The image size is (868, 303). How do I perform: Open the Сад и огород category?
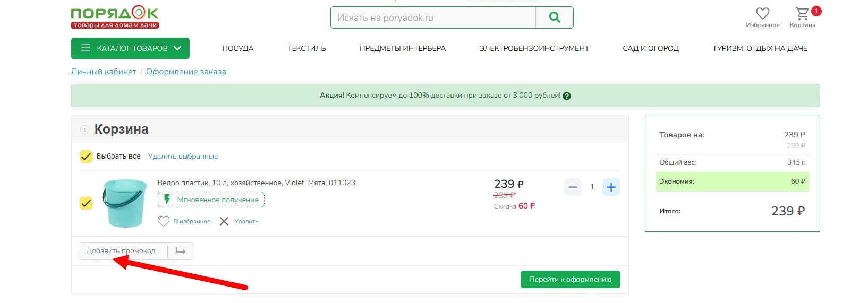click(x=650, y=48)
